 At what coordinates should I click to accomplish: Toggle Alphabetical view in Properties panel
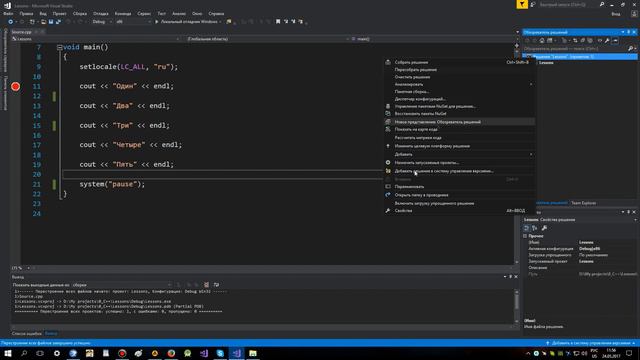tap(534, 228)
